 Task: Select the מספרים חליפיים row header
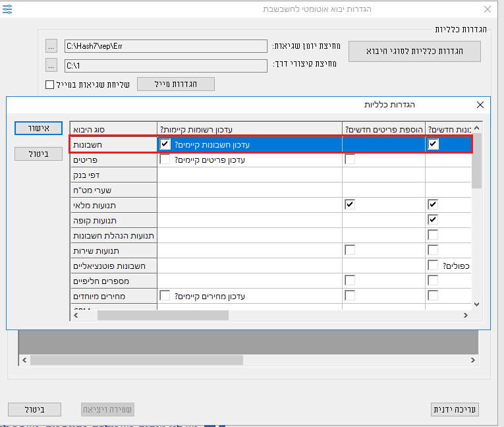[113, 281]
